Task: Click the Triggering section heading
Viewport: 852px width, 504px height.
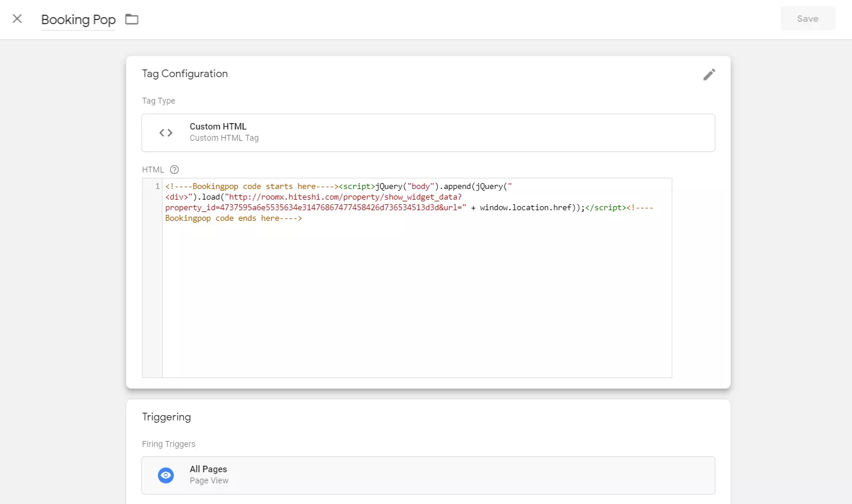Action: pos(167,417)
